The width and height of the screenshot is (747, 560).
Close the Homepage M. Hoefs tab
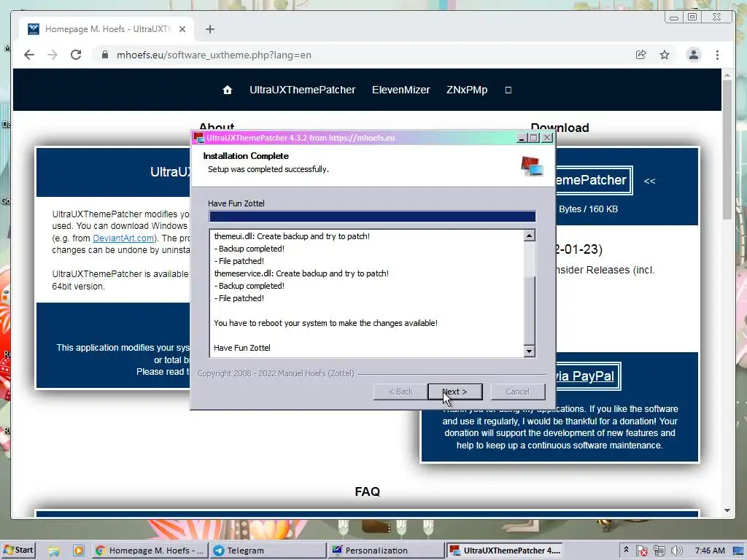pyautogui.click(x=182, y=29)
